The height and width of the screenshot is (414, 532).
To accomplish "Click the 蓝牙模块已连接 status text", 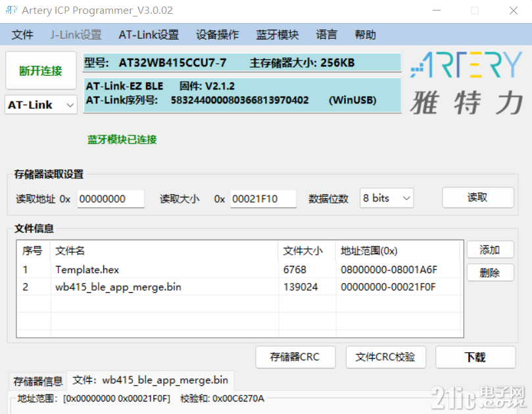I will (122, 140).
